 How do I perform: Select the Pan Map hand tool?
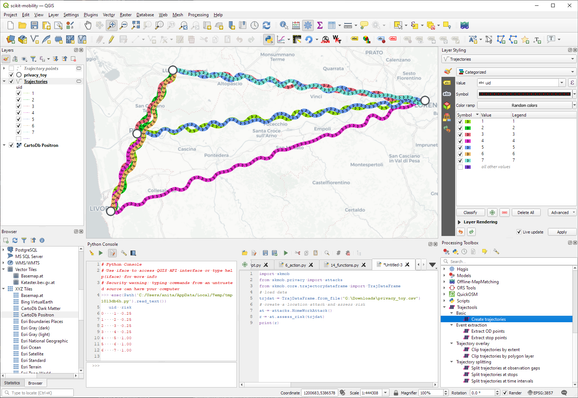tap(88, 25)
